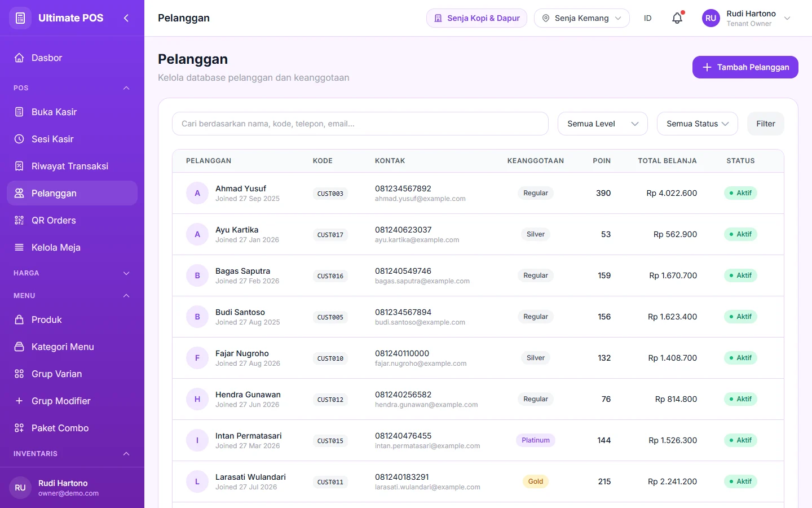Image resolution: width=812 pixels, height=508 pixels.
Task: Click the Kelola Meja list icon
Action: [19, 247]
